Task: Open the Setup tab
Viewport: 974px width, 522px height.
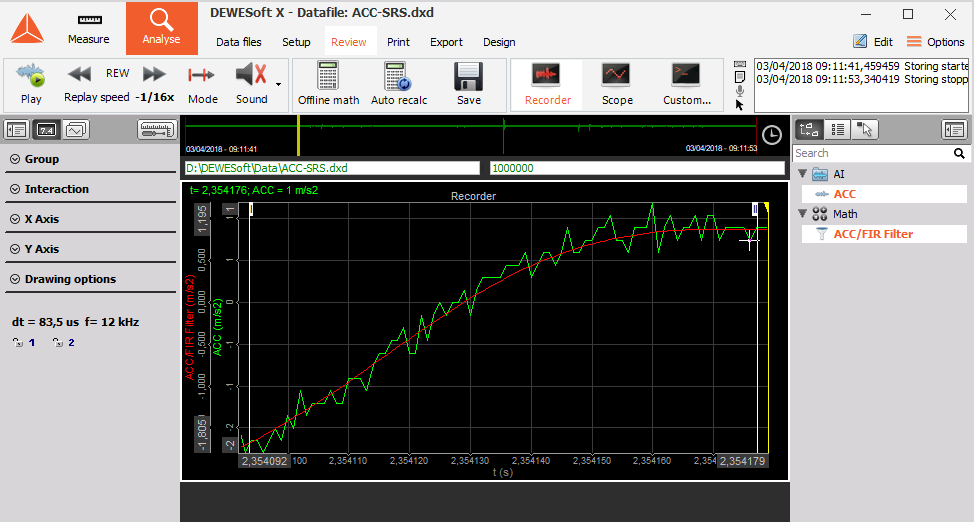Action: (x=296, y=42)
